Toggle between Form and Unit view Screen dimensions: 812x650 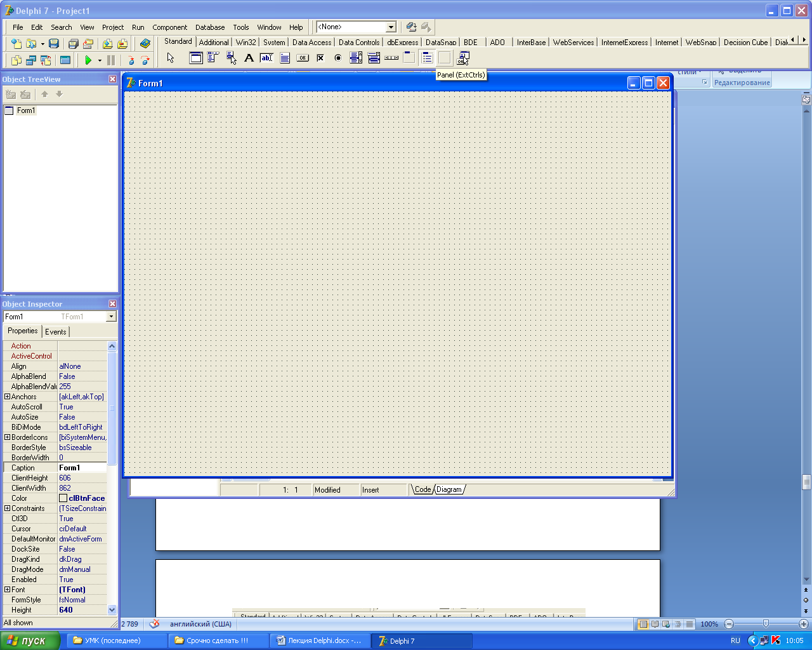click(46, 60)
